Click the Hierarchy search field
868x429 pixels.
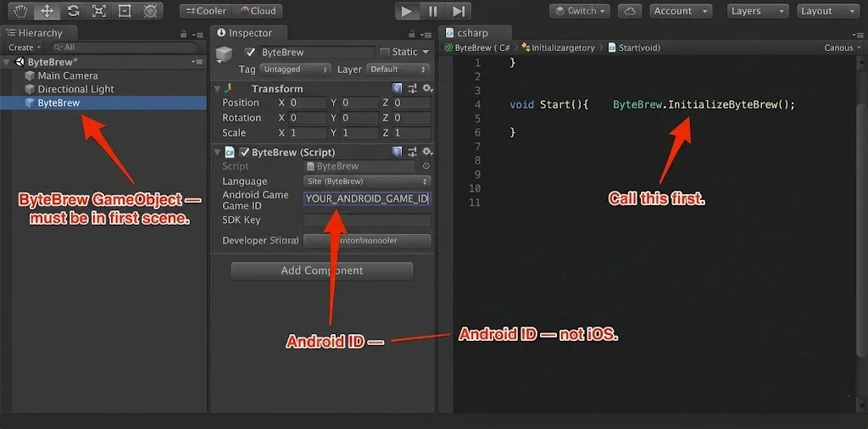tap(124, 47)
